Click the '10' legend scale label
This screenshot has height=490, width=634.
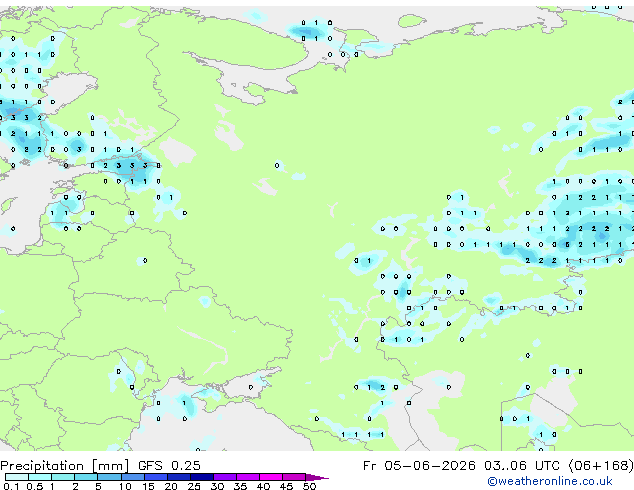click(125, 486)
